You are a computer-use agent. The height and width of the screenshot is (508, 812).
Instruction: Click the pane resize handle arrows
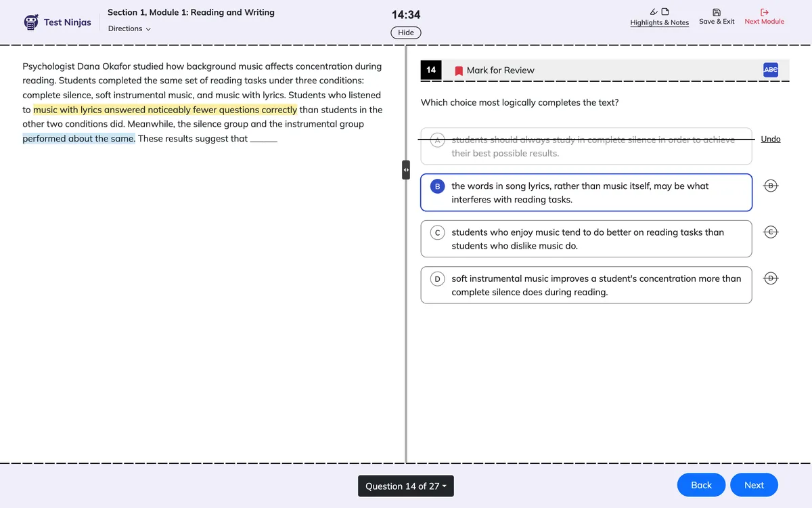coord(406,170)
